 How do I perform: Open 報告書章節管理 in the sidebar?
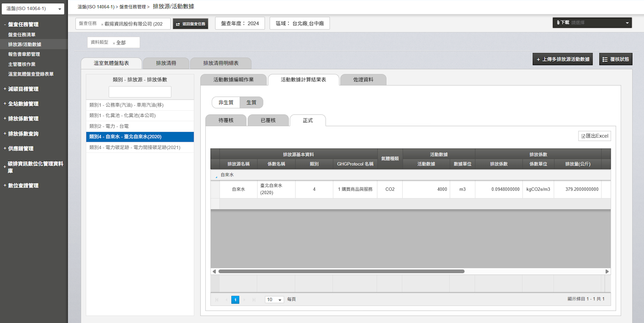pos(24,54)
